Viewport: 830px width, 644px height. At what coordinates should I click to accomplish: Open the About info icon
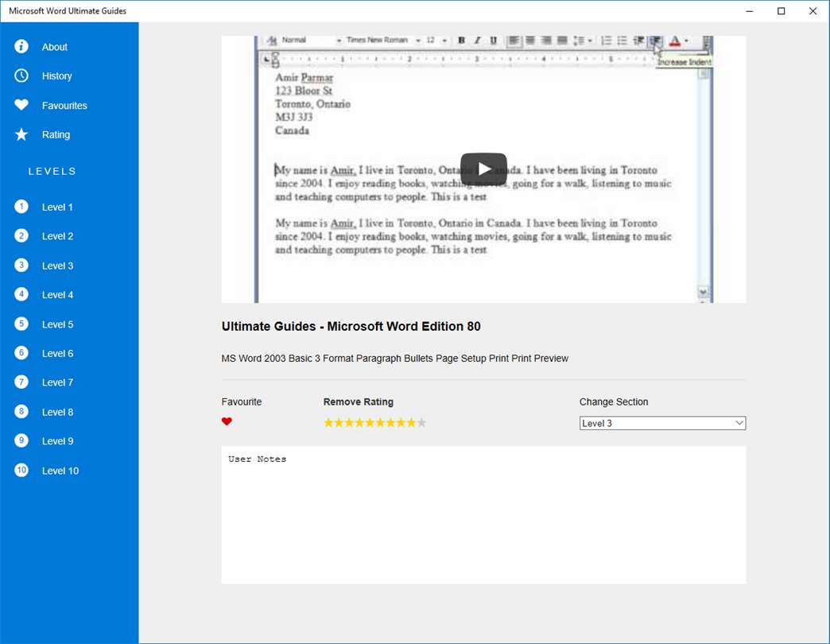[21, 47]
